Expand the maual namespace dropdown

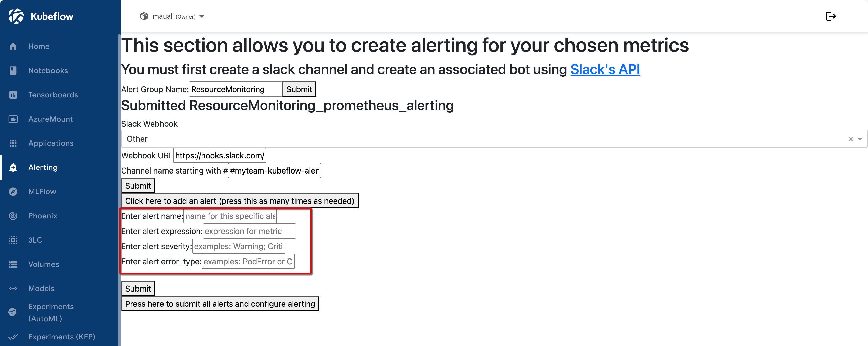202,16
